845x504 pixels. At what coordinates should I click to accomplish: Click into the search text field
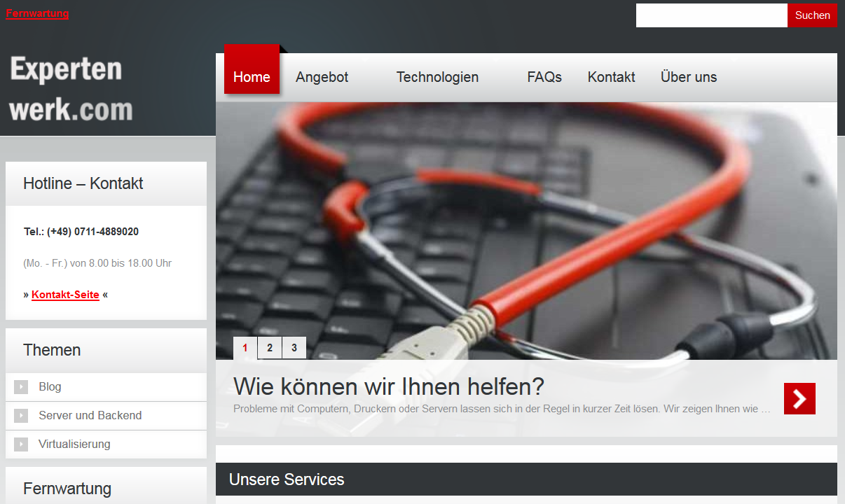[712, 15]
